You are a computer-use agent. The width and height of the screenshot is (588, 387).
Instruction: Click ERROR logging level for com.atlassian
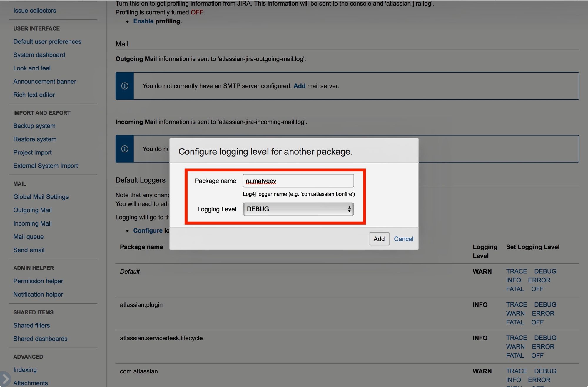click(x=539, y=380)
